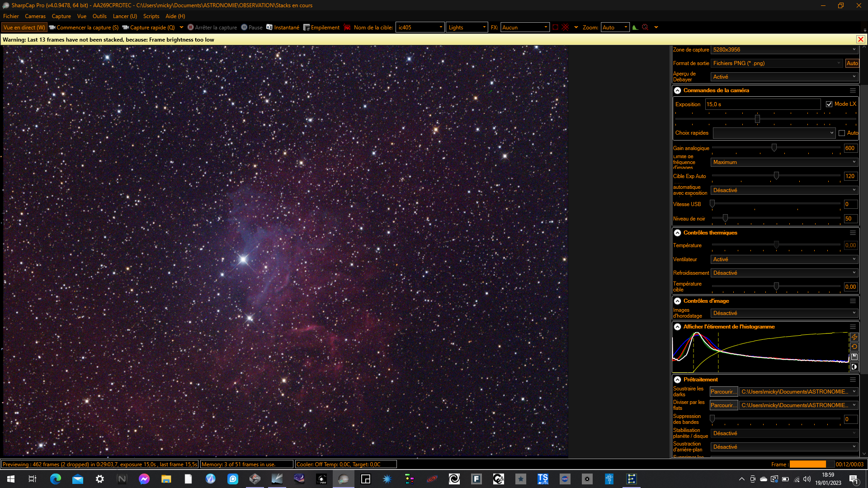Image resolution: width=868 pixels, height=488 pixels.
Task: Click the red square selection area icon
Action: click(555, 28)
